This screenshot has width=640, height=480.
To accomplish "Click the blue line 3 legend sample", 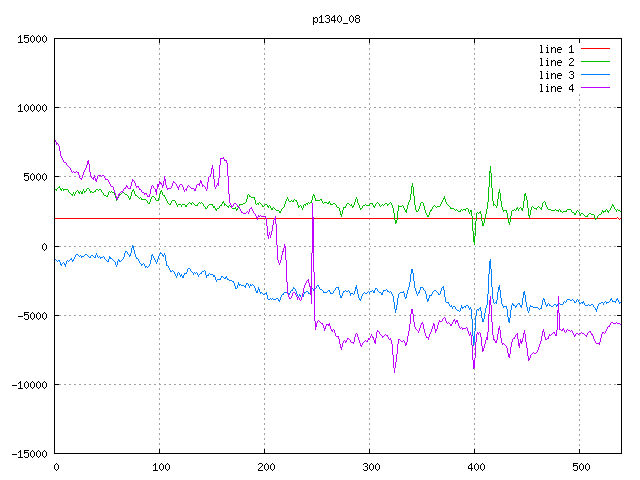I will (x=595, y=75).
